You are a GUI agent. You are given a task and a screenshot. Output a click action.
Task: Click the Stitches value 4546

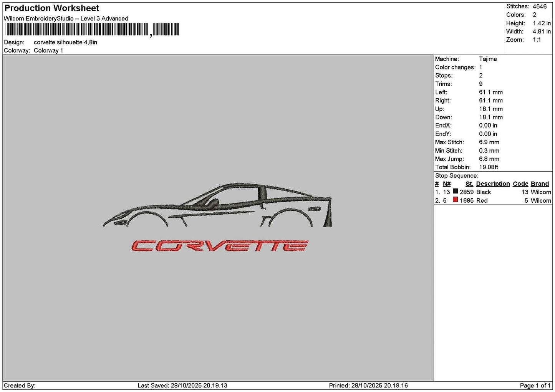coord(539,7)
